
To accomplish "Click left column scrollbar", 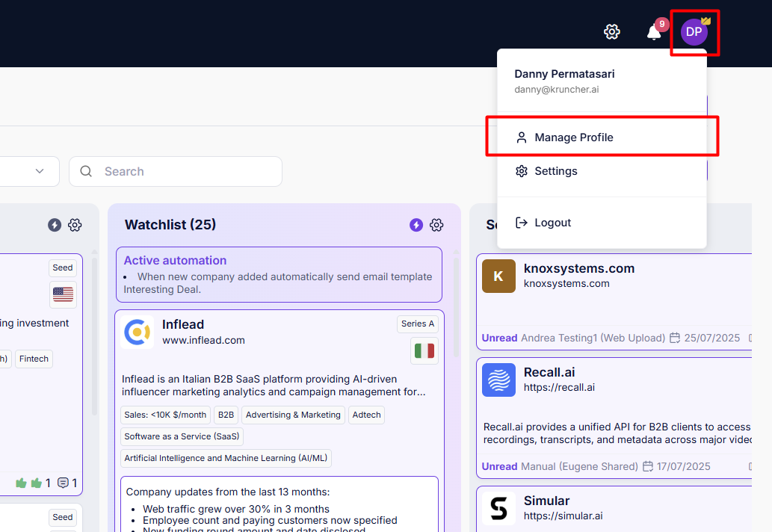I will 94,337.
